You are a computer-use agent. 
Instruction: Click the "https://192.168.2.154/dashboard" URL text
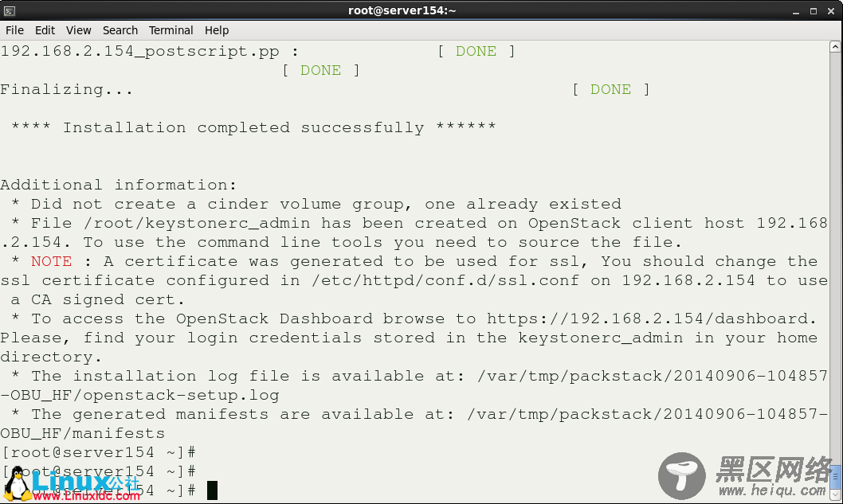pyautogui.click(x=649, y=318)
